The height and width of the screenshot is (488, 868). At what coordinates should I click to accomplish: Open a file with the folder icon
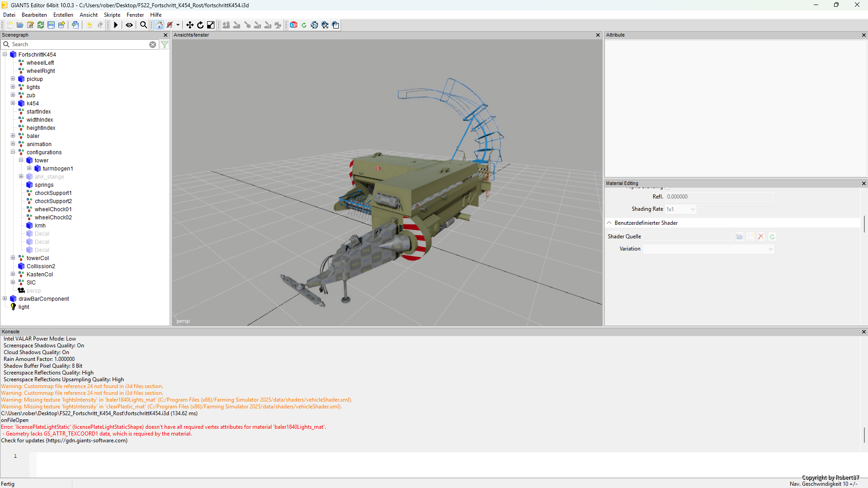(x=20, y=25)
